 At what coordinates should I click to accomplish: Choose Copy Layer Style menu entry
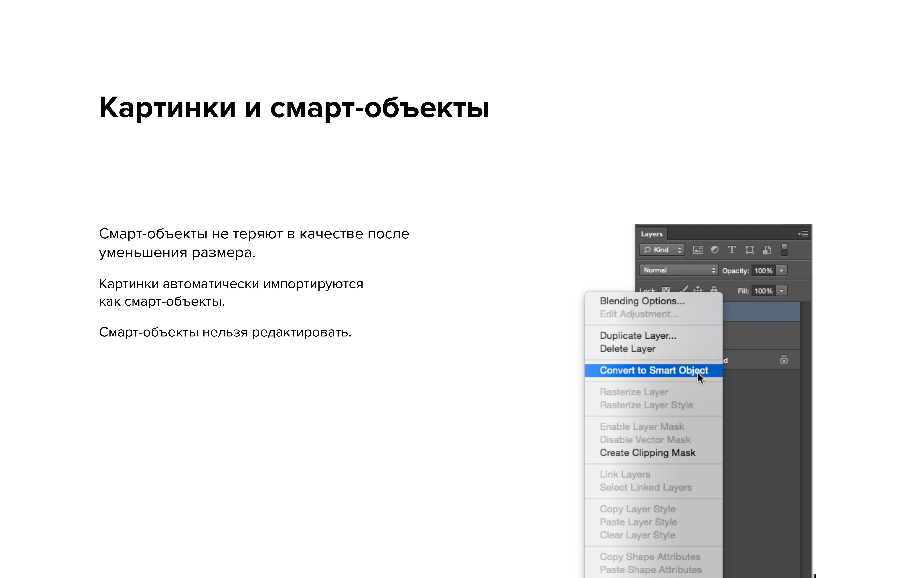[654, 509]
